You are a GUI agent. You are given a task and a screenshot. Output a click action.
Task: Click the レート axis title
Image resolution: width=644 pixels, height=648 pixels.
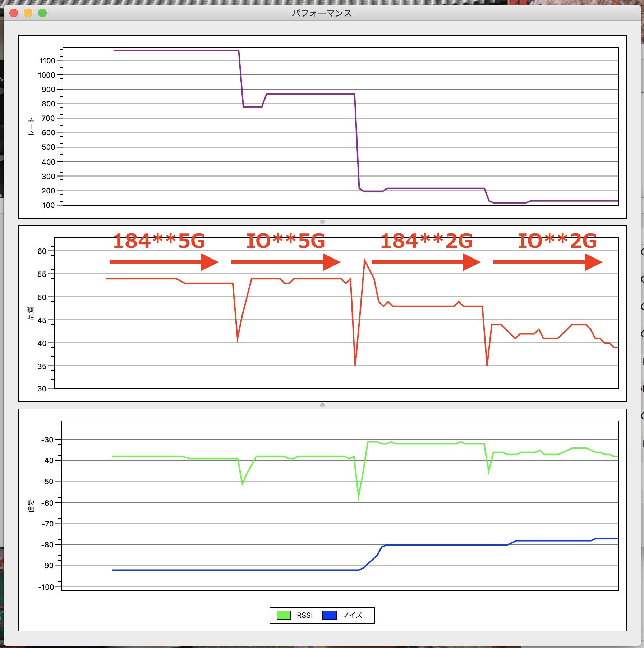31,126
